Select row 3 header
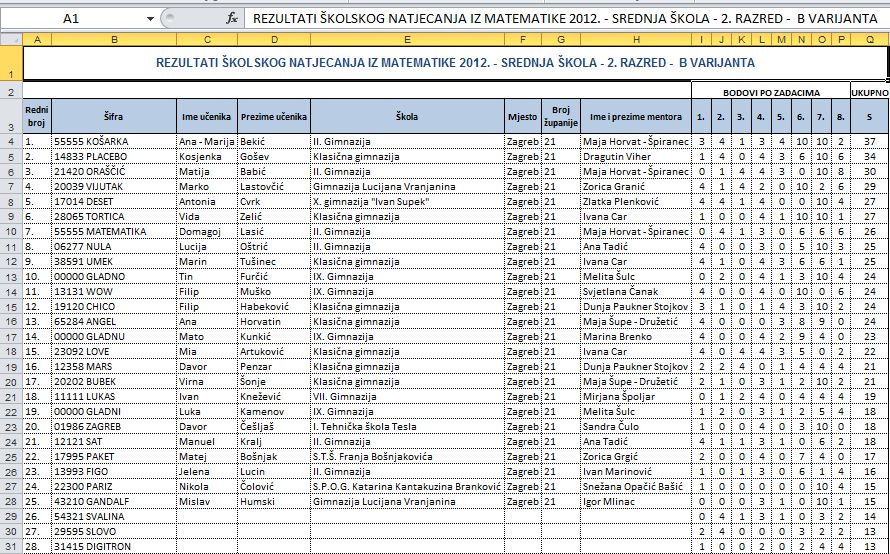 point(11,116)
